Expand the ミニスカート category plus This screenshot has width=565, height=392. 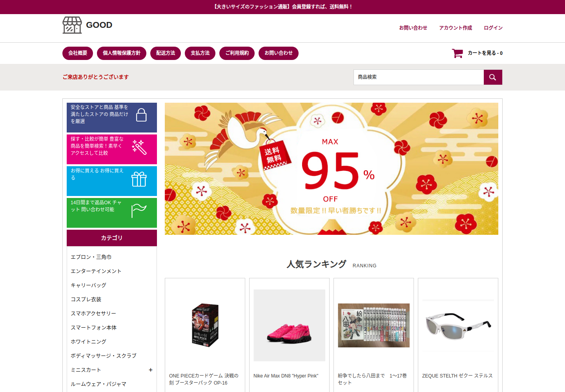pos(151,370)
